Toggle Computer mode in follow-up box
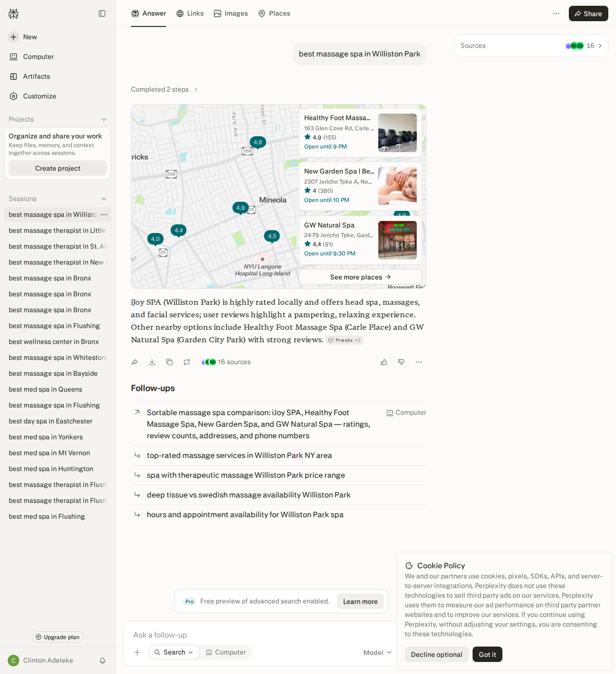This screenshot has height=674, width=616. [x=226, y=652]
